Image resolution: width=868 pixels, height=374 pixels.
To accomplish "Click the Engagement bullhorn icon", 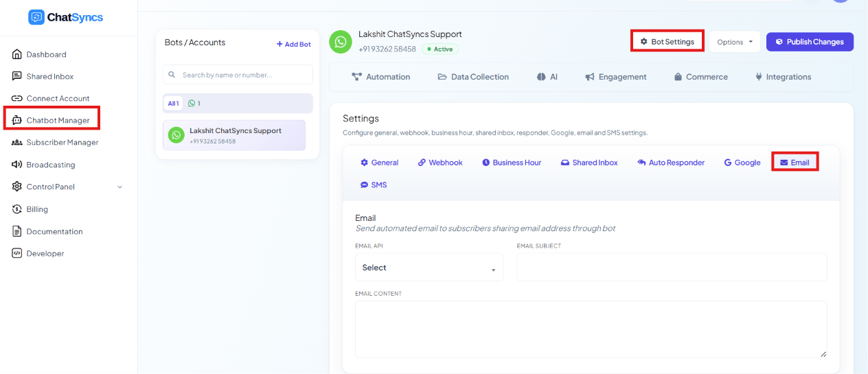I will coord(590,77).
